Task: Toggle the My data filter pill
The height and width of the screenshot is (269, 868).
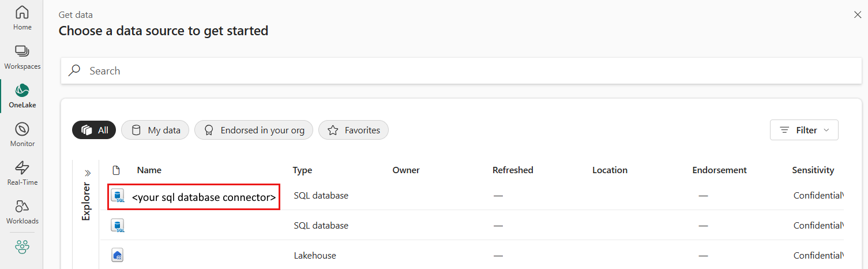Action: (155, 130)
